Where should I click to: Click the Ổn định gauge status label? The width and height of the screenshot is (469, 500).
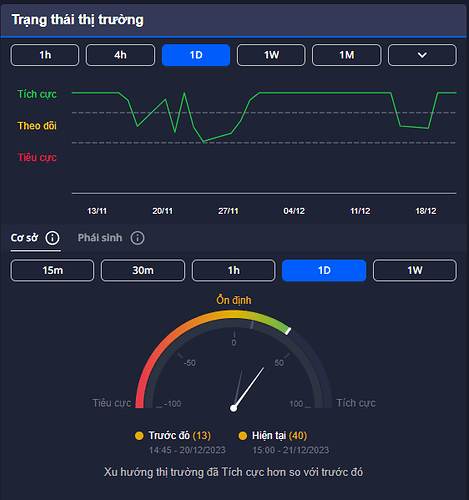[x=234, y=300]
